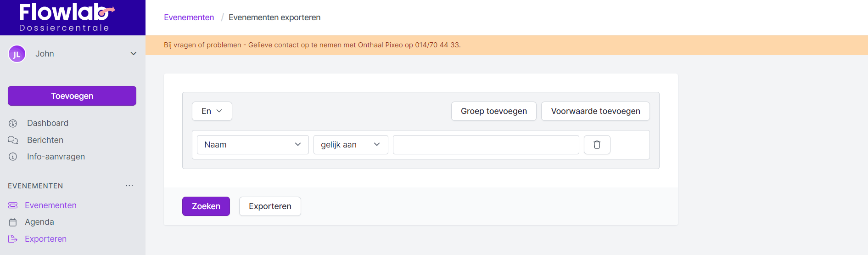Go to Agenda in the sidebar
The height and width of the screenshot is (255, 868).
point(39,222)
